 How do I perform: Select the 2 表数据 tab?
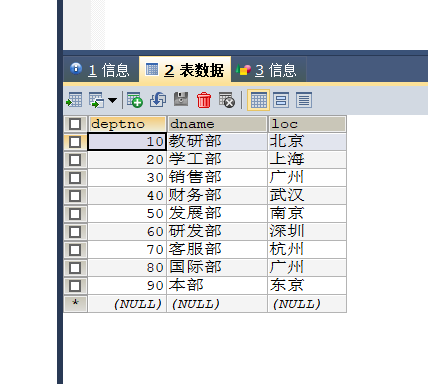tap(185, 69)
